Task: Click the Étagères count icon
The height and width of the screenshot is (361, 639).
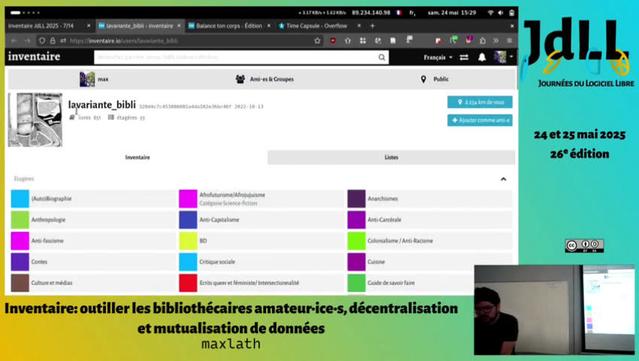Action: pos(110,117)
